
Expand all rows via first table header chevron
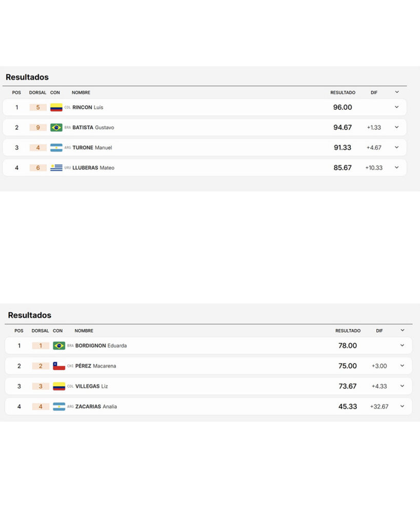point(397,92)
